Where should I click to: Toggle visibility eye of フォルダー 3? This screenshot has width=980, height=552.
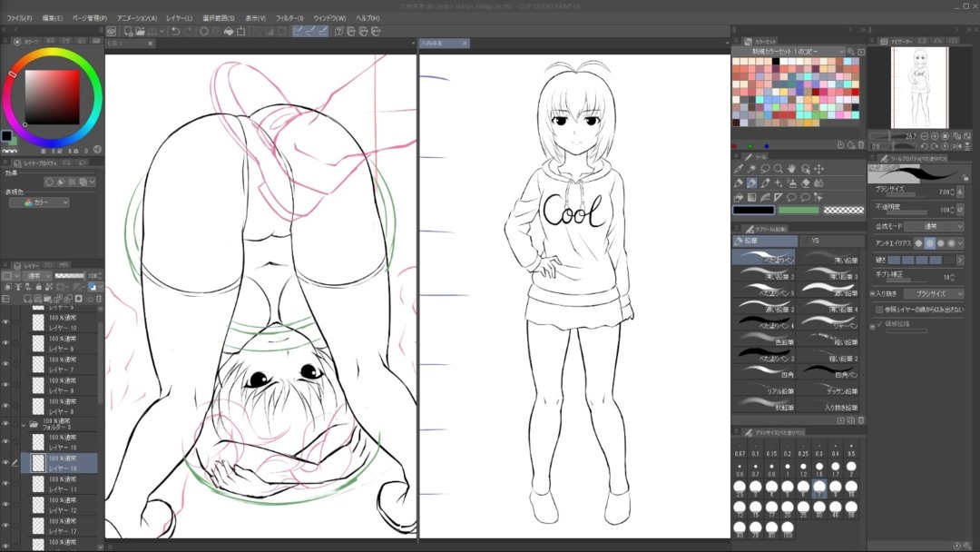click(x=5, y=425)
